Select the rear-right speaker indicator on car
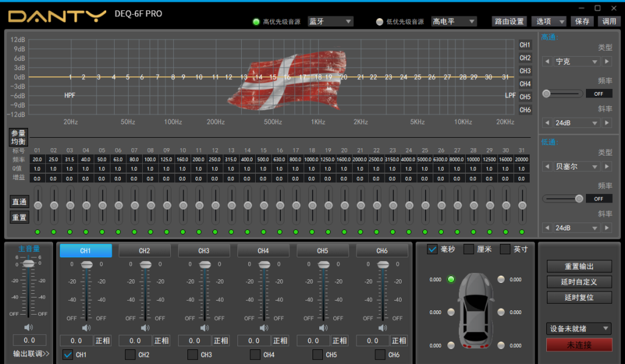 501,345
